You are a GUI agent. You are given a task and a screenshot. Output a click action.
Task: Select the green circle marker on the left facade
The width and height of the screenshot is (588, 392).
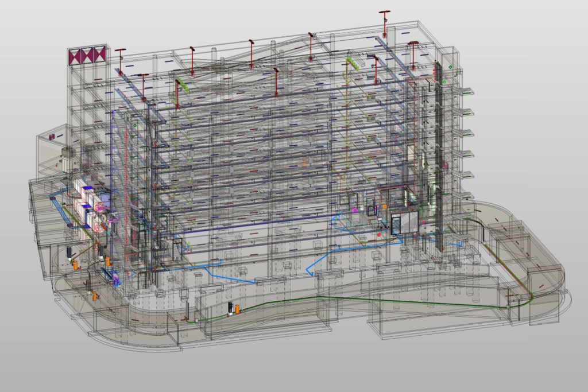[x=136, y=125]
